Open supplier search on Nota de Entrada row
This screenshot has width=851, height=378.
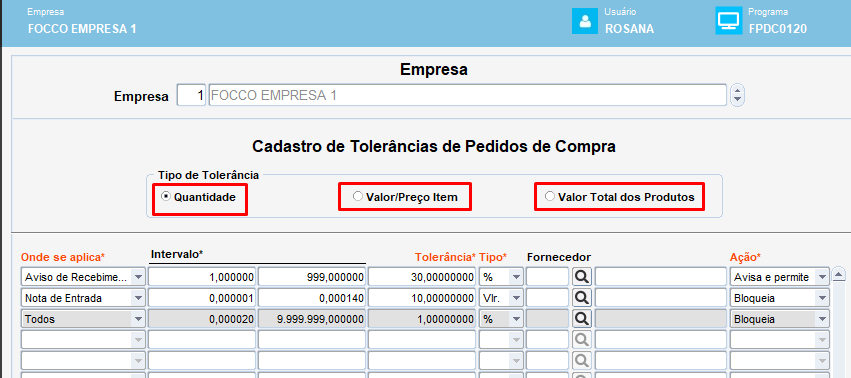pyautogui.click(x=582, y=298)
